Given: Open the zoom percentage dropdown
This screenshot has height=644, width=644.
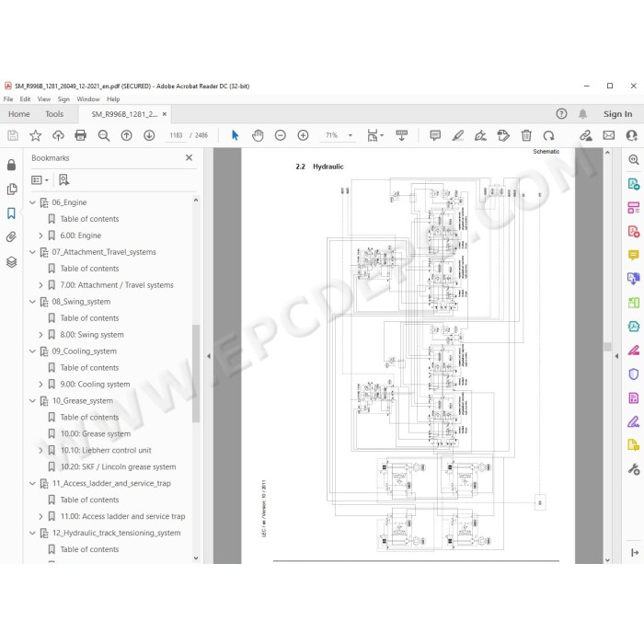Looking at the screenshot, I should [x=351, y=135].
